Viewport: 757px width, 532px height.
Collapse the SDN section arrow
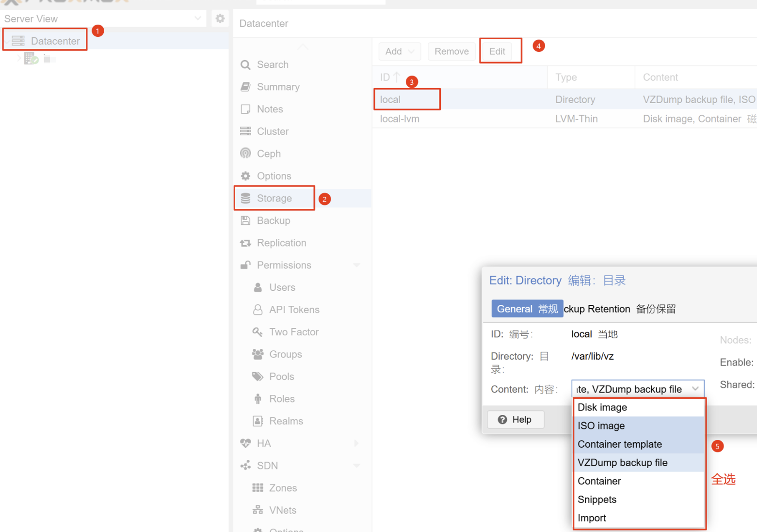(357, 466)
